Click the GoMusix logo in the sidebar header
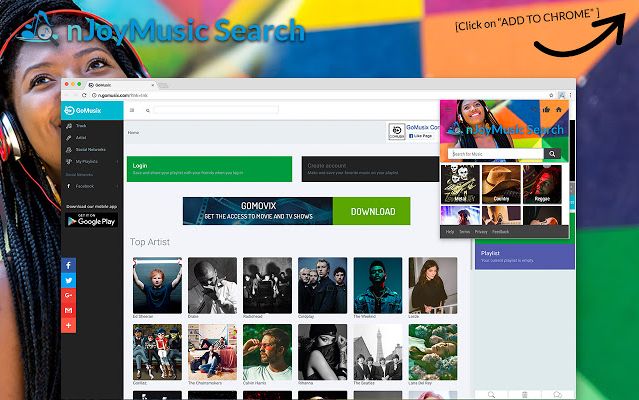Screen dimensions: 639x400 pyautogui.click(x=83, y=110)
